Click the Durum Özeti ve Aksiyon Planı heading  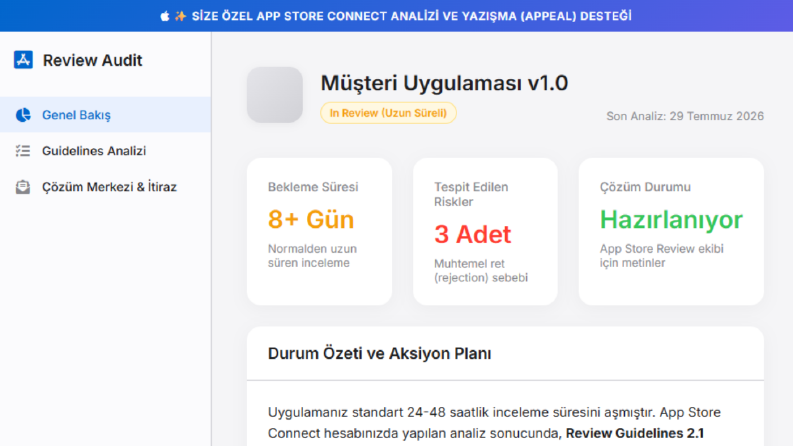click(x=379, y=353)
